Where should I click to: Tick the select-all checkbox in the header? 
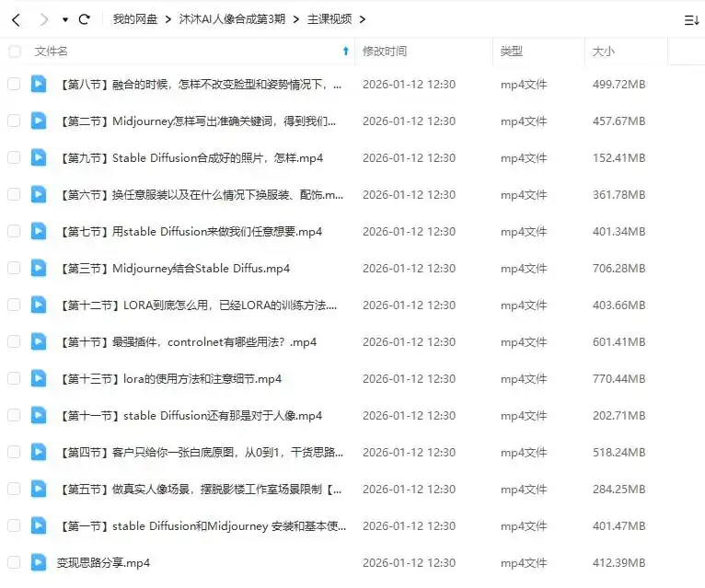point(15,52)
